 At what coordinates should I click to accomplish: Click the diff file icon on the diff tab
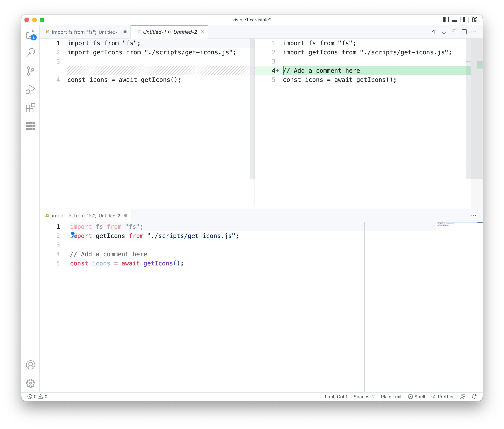pyautogui.click(x=139, y=32)
